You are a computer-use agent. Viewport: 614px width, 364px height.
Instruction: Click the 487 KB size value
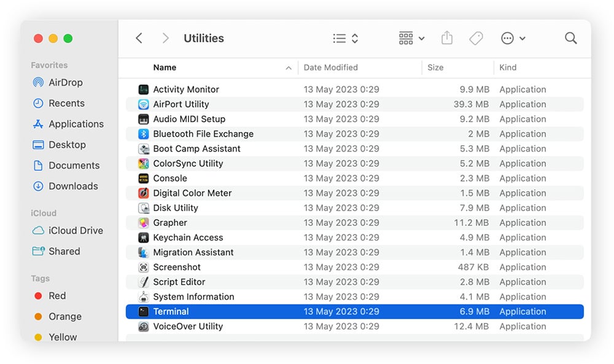[473, 268]
